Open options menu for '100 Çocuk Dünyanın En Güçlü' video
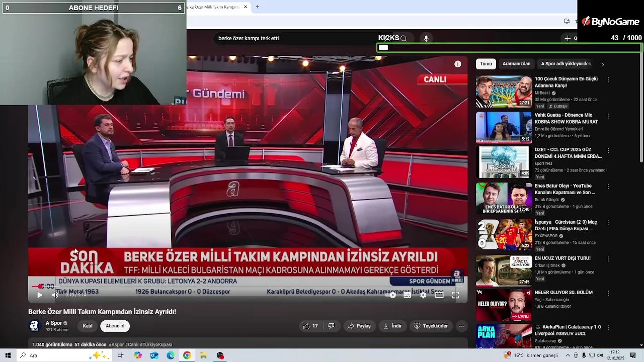The width and height of the screenshot is (644, 362). pyautogui.click(x=608, y=80)
